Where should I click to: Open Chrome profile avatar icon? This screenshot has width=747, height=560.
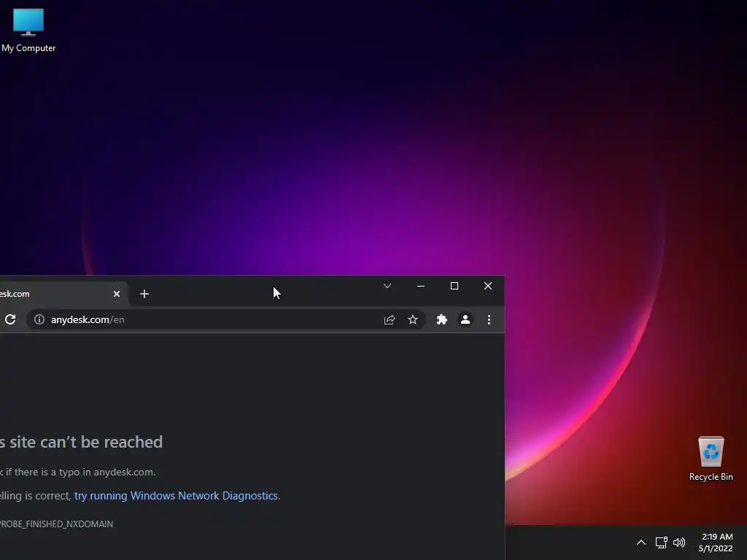pos(465,319)
